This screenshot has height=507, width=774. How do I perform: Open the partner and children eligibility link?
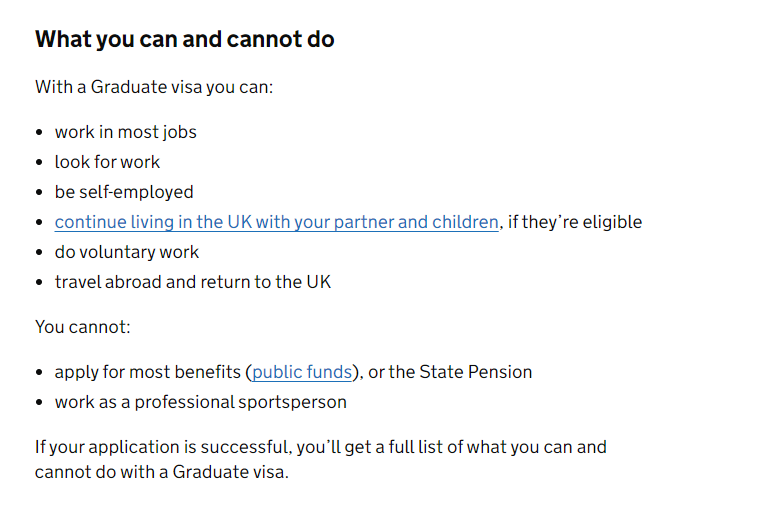coord(276,222)
